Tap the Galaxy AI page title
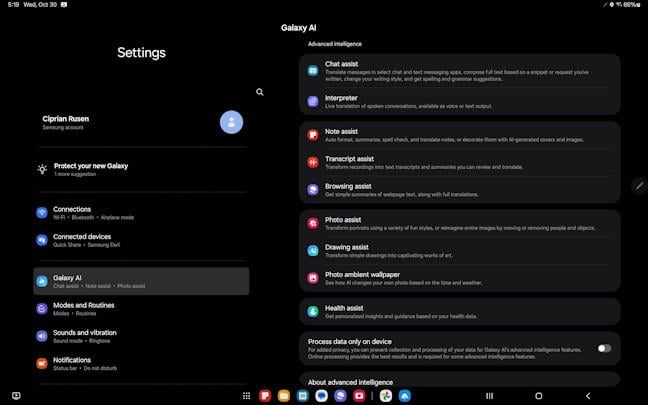Screen dimensions: 648x405 coord(298,28)
